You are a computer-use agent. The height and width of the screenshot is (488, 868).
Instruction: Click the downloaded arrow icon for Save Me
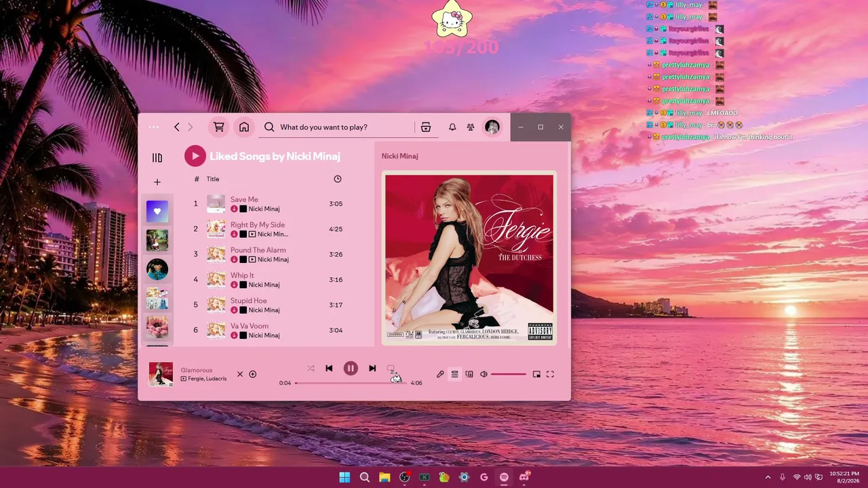pyautogui.click(x=234, y=209)
